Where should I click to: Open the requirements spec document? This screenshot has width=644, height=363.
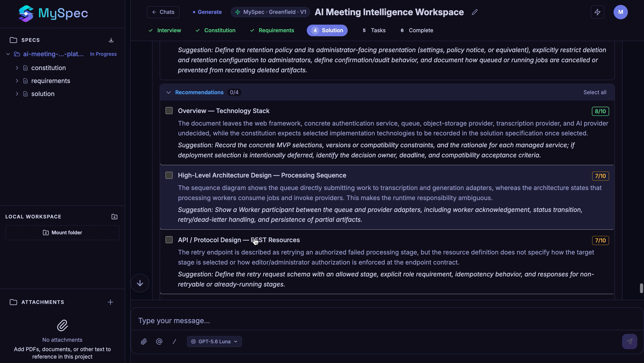click(51, 81)
